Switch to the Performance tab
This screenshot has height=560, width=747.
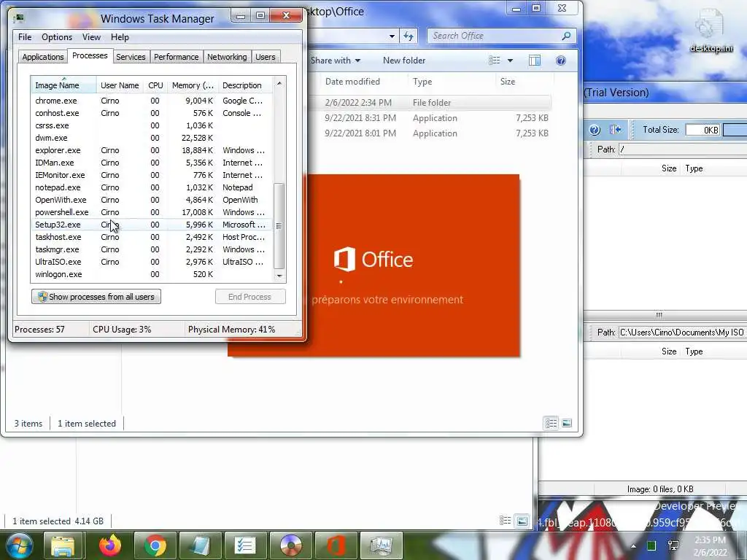click(x=177, y=57)
